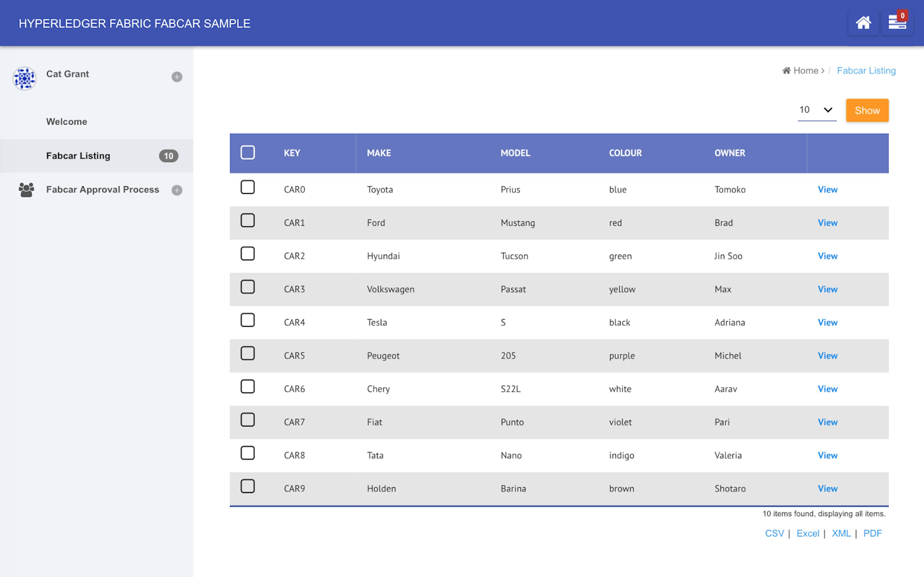
Task: Export the table as CSV
Action: click(774, 533)
